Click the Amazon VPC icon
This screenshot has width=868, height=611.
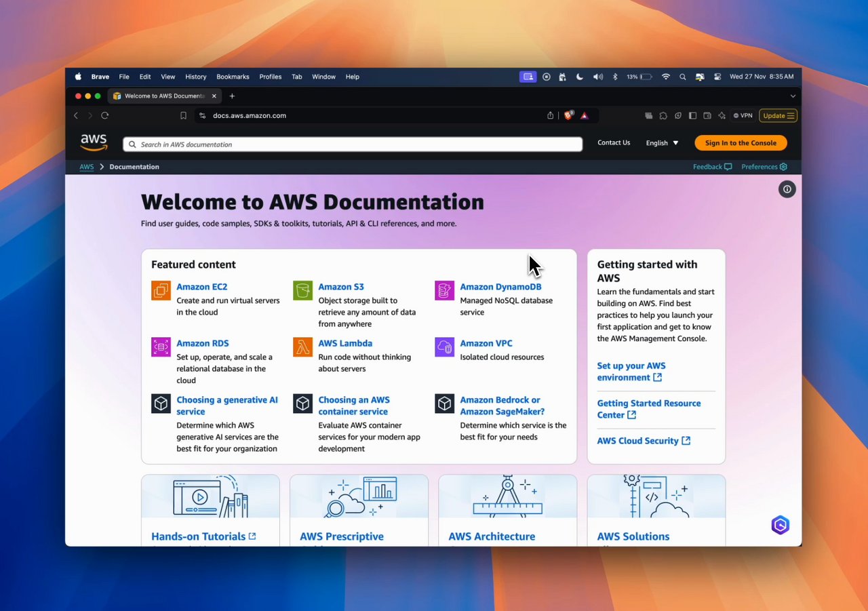[x=445, y=347]
